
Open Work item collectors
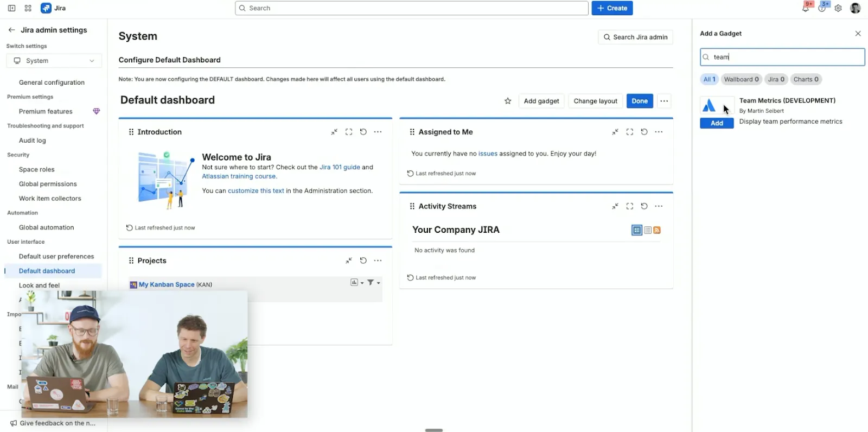(50, 199)
